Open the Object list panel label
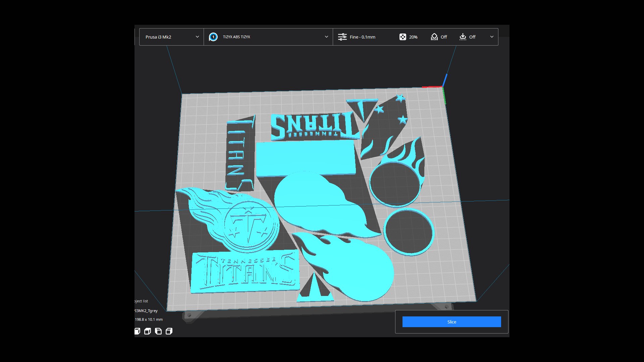 point(141,301)
